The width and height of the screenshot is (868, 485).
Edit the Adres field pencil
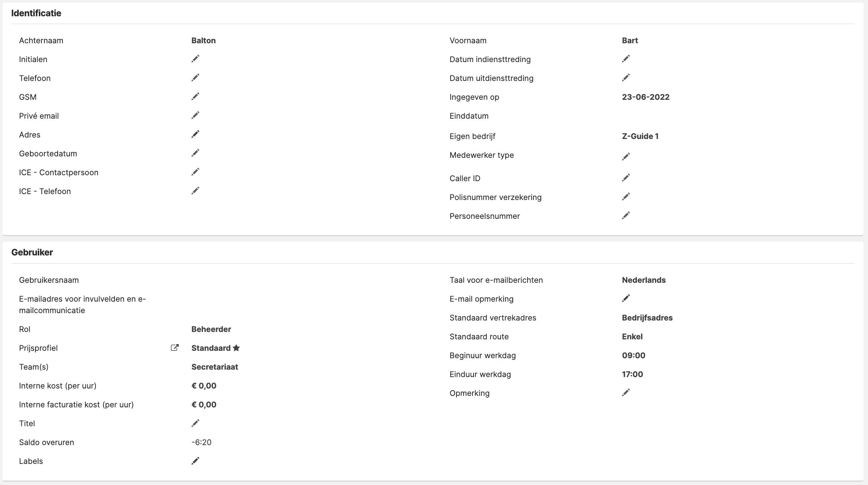(x=195, y=134)
